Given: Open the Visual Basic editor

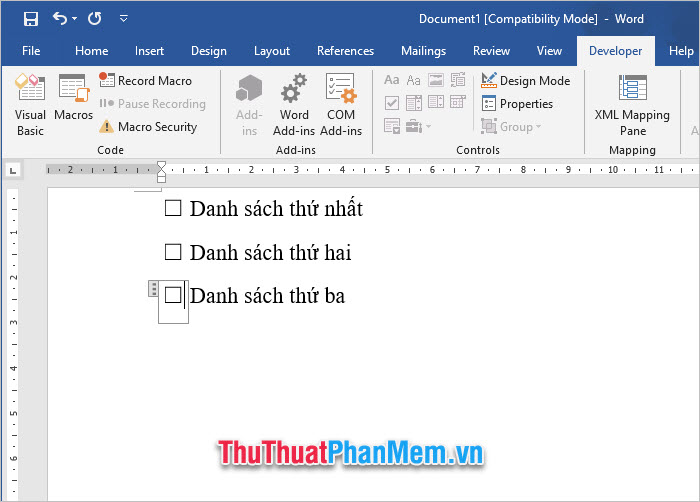Looking at the screenshot, I should coord(30,105).
